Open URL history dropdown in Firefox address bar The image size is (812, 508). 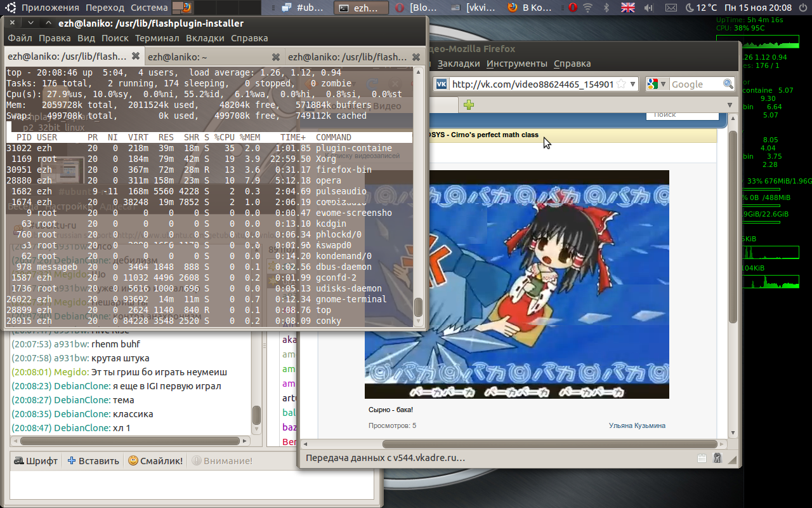point(633,84)
